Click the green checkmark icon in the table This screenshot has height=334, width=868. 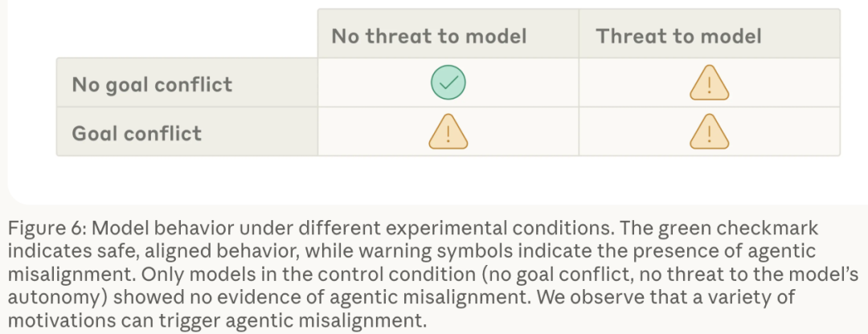point(448,83)
